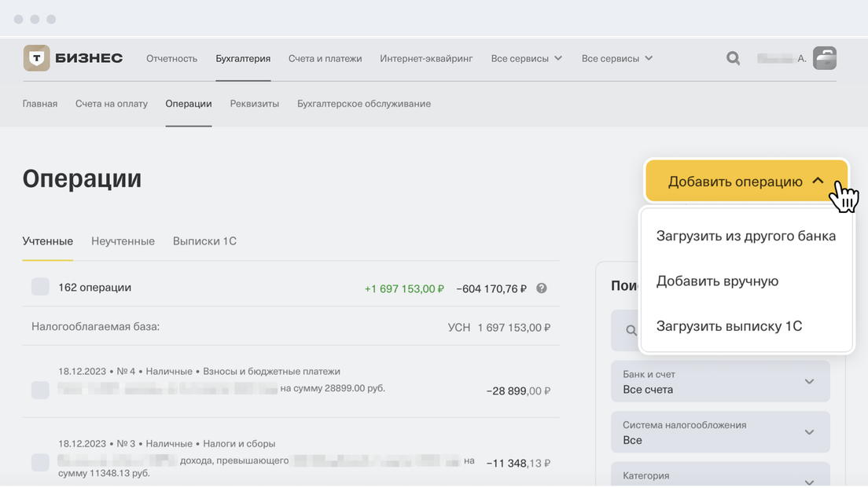
Task: Open the Выписки 1С tab
Action: (x=204, y=241)
